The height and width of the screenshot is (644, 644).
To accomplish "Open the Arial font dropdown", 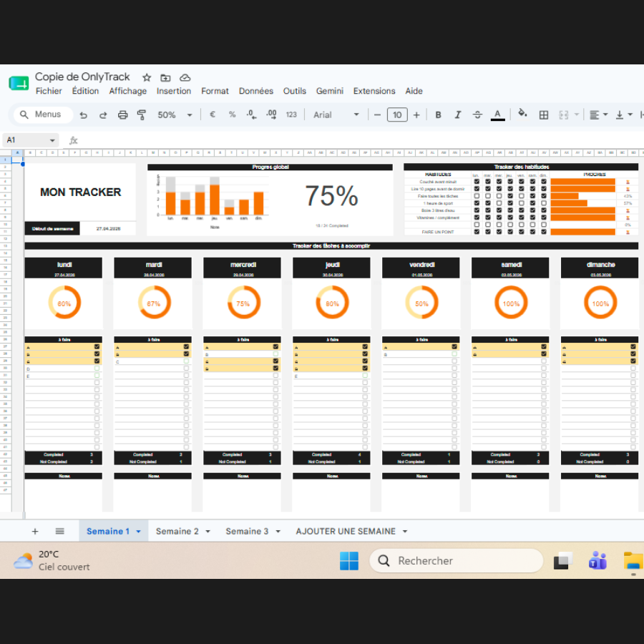I will 336,115.
